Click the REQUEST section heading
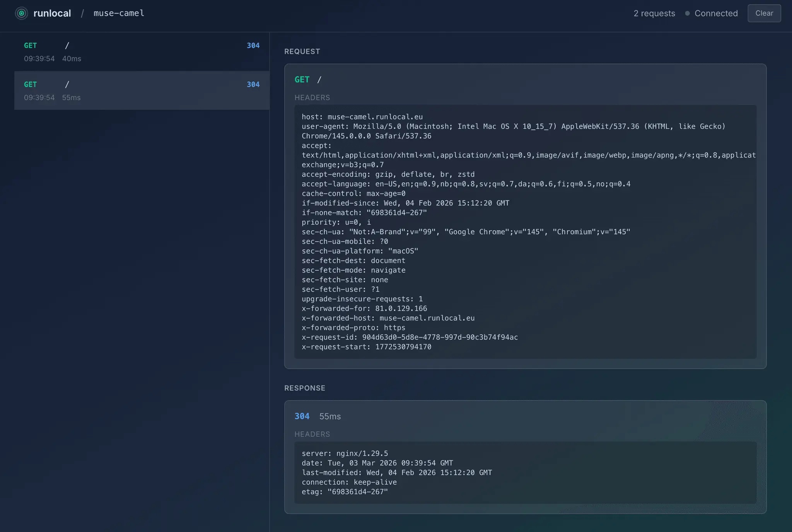 pyautogui.click(x=302, y=51)
